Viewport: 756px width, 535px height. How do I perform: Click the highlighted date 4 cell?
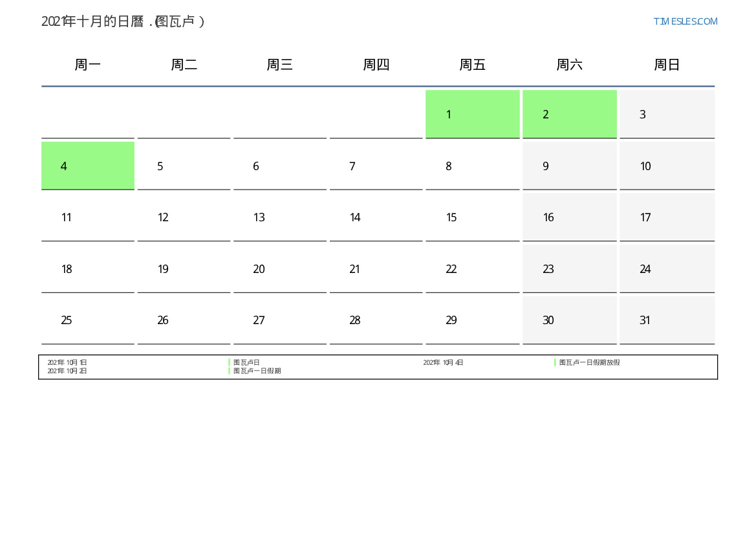click(88, 166)
